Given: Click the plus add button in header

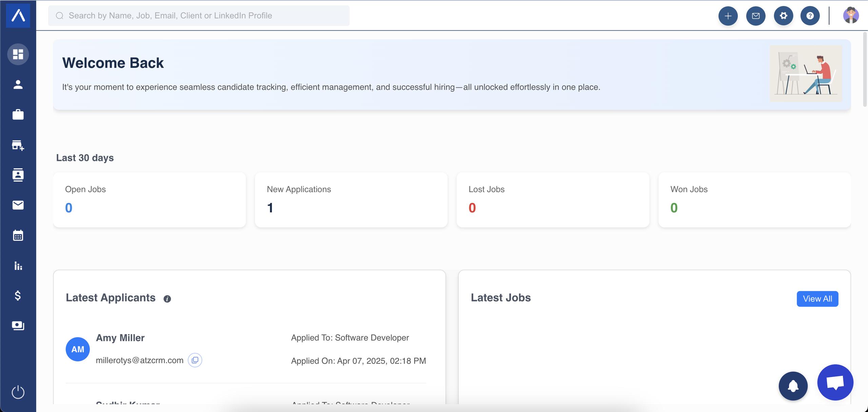Looking at the screenshot, I should click(728, 16).
